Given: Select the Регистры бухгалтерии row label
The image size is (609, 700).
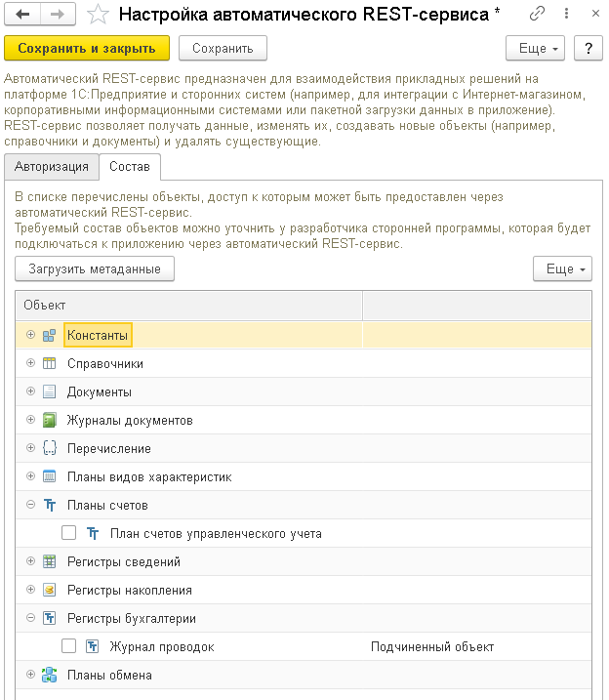Looking at the screenshot, I should 132,618.
